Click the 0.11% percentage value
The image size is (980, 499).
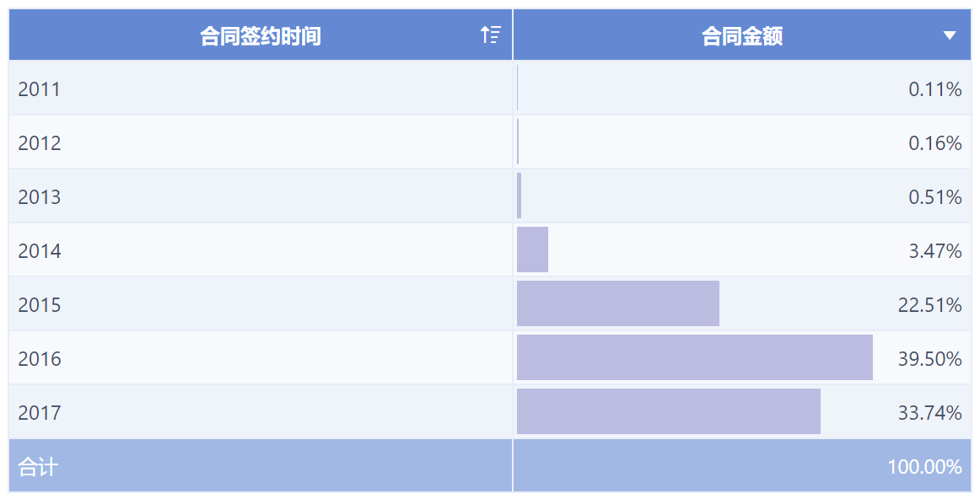point(934,89)
